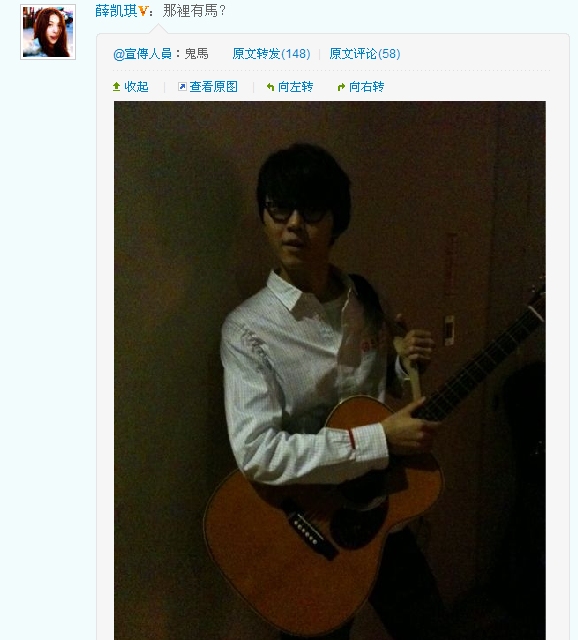578x640 pixels.
Task: View the 原文转发(148) reposts
Action: pos(271,54)
